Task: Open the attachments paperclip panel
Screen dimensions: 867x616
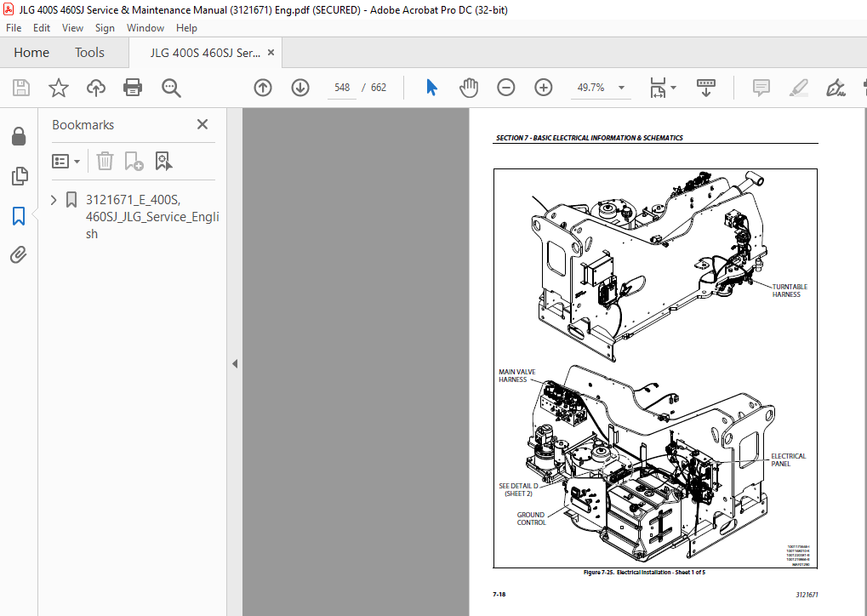Action: [19, 255]
